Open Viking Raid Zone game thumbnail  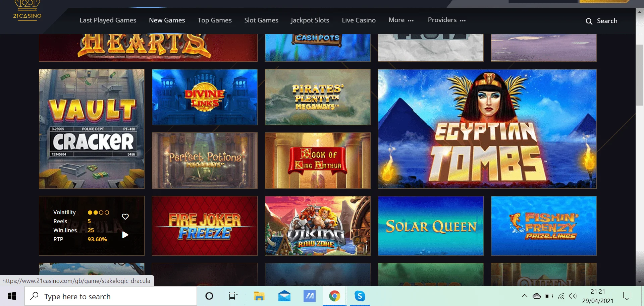tap(318, 226)
